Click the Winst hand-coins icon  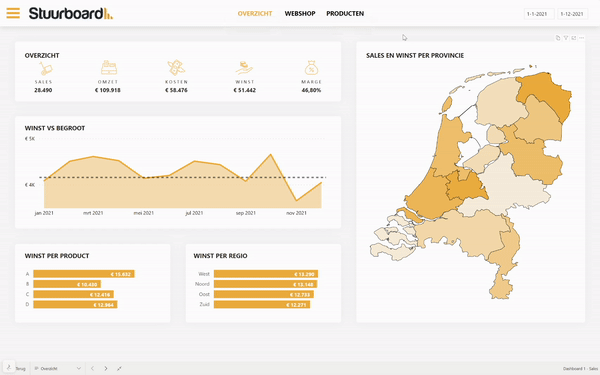click(x=244, y=68)
